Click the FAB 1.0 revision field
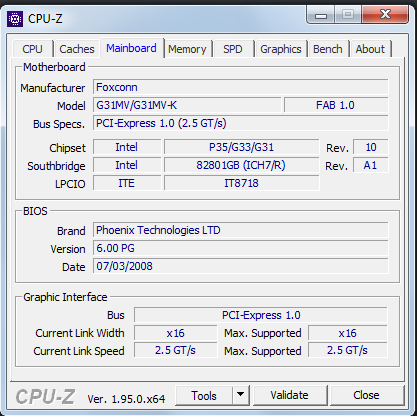 (x=336, y=105)
